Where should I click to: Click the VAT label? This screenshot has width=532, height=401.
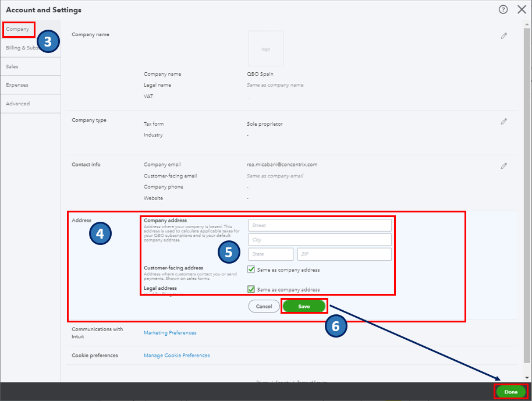coord(148,97)
